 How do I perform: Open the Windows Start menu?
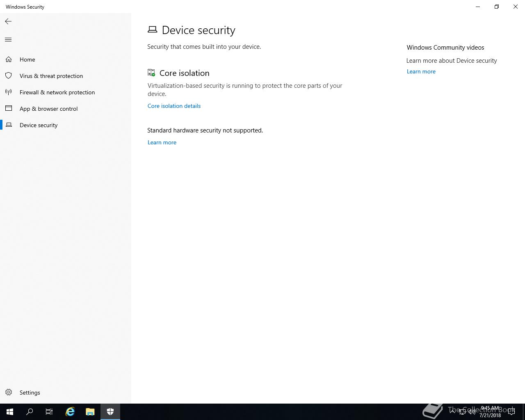click(x=10, y=412)
